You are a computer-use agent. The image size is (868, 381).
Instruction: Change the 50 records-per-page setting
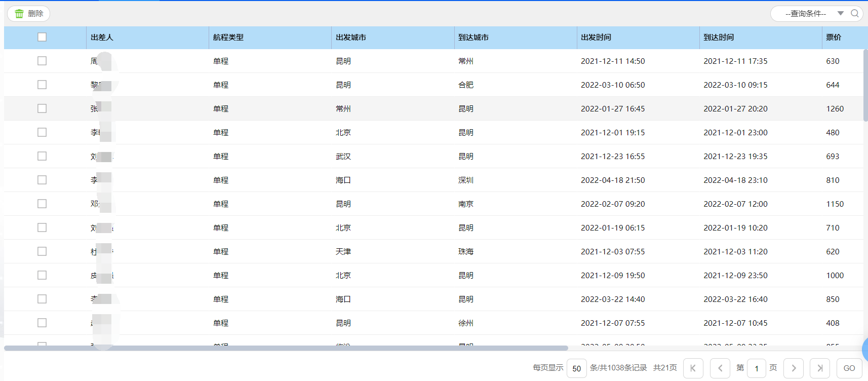point(576,368)
